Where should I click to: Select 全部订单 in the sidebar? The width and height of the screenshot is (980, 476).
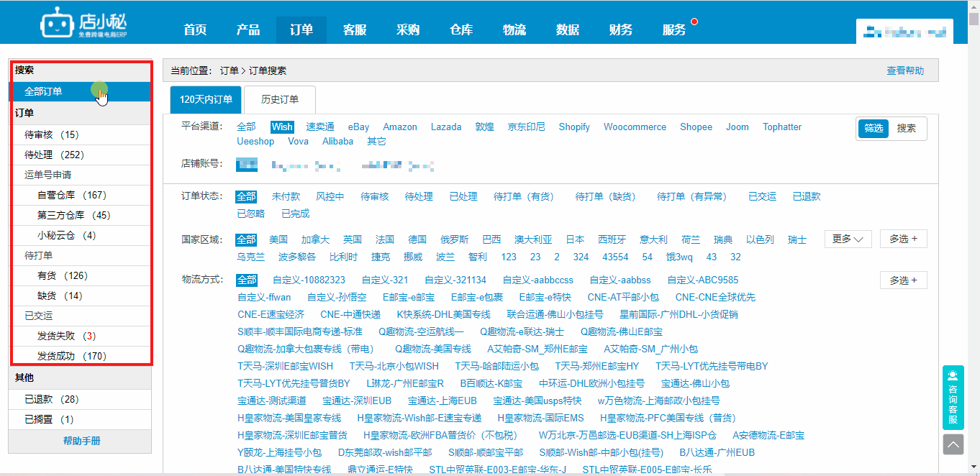80,91
